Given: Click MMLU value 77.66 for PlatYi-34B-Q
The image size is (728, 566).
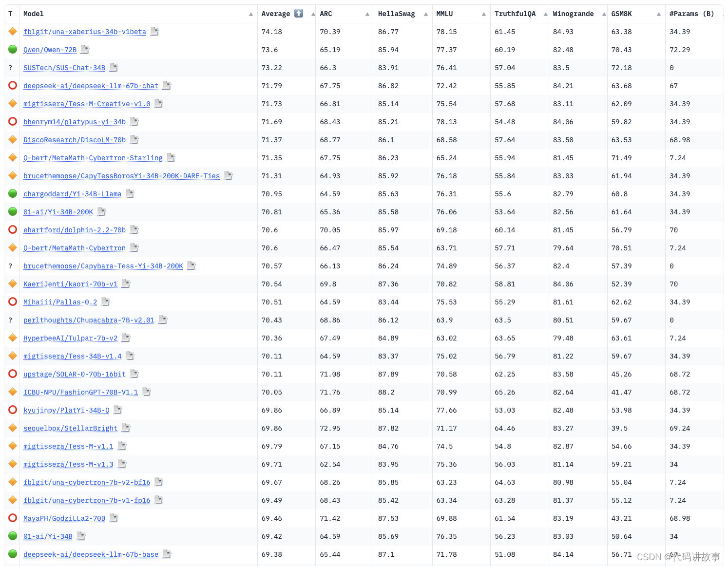Looking at the screenshot, I should 447,410.
